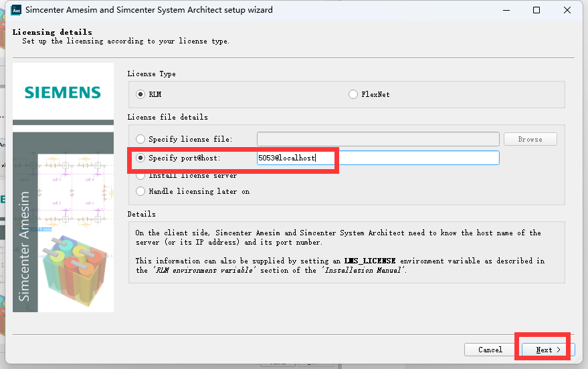Screen dimensions: 588x369
Task: Click the Next button
Action: coord(548,350)
